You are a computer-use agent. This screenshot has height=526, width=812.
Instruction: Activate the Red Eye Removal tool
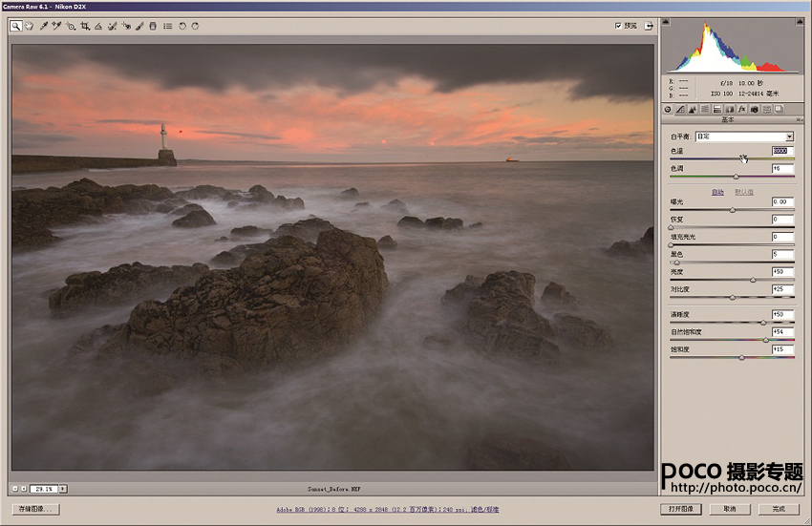pos(126,26)
